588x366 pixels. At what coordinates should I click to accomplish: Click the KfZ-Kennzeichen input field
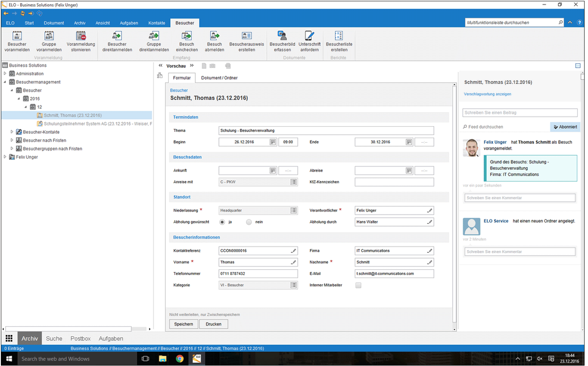pos(394,182)
